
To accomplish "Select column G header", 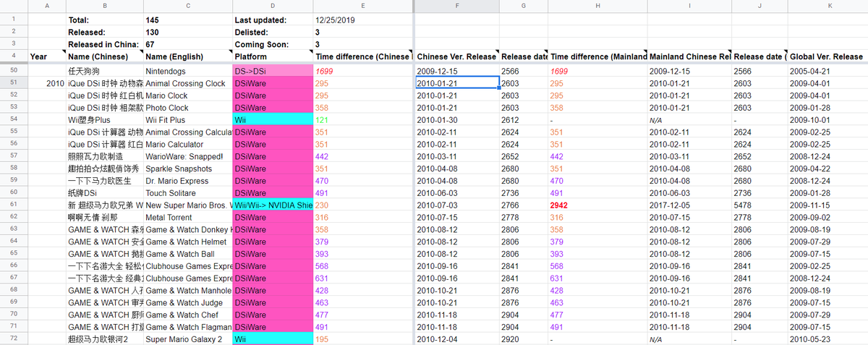I will [524, 6].
